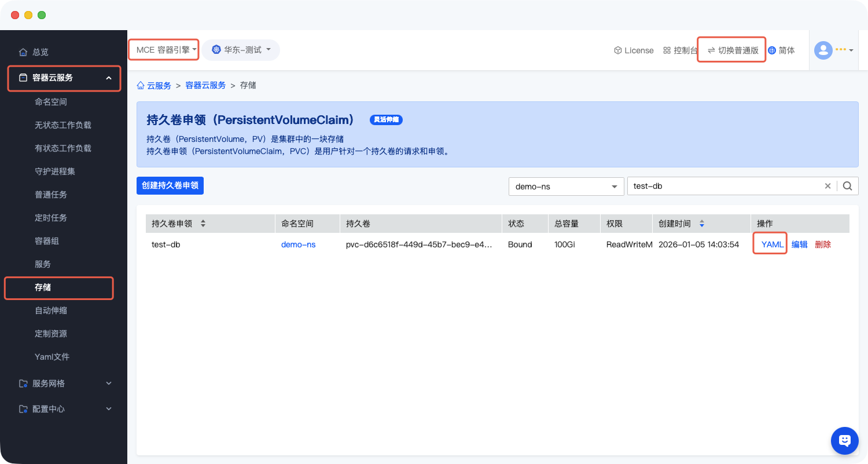The width and height of the screenshot is (868, 464).
Task: Open the 华东-测试 cluster dropdown
Action: click(x=241, y=50)
